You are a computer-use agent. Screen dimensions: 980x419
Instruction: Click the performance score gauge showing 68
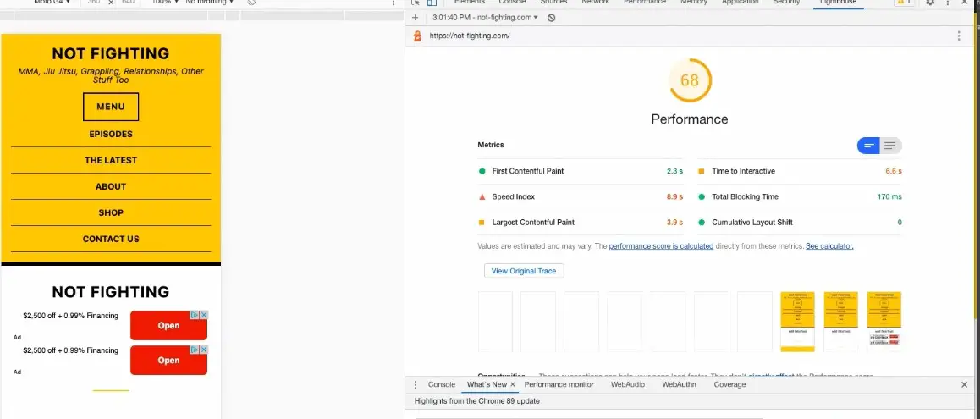click(x=690, y=80)
